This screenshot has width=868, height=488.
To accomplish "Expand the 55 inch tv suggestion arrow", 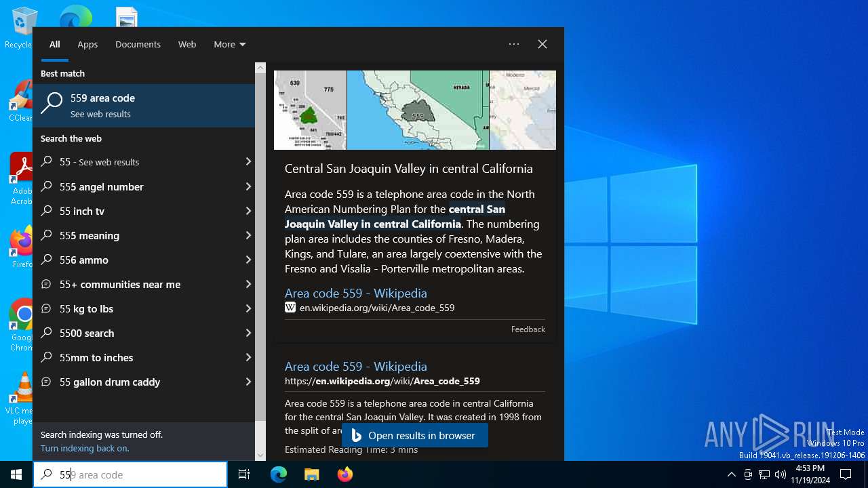I will click(248, 211).
